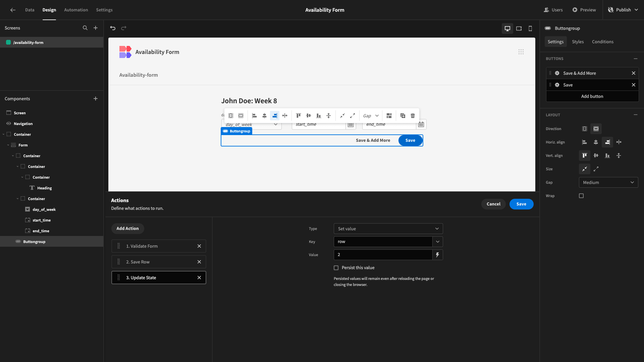Click the Value input field
The image size is (644, 362).
[383, 255]
